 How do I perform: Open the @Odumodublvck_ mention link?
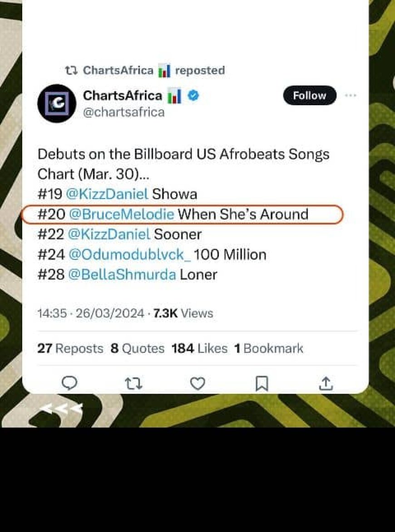pyautogui.click(x=129, y=254)
